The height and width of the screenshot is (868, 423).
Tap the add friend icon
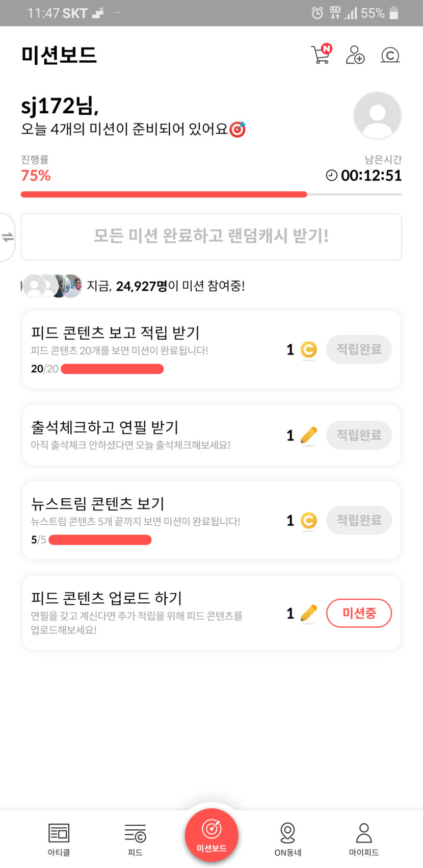point(355,55)
